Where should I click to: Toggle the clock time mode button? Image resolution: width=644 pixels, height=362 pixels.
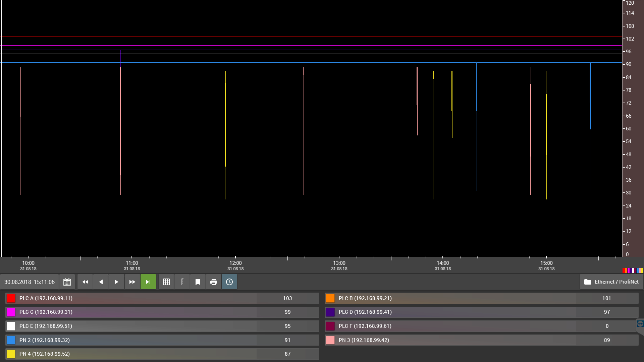[x=229, y=282]
